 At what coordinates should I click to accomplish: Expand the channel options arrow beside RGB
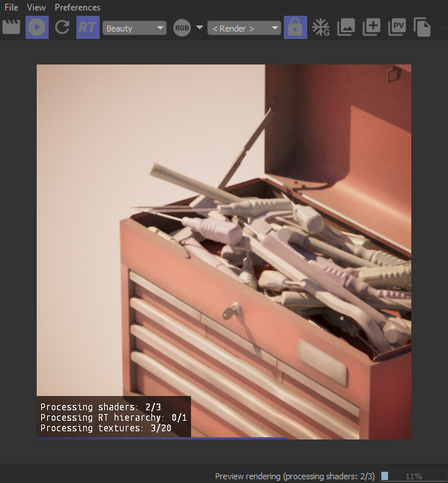pyautogui.click(x=199, y=28)
